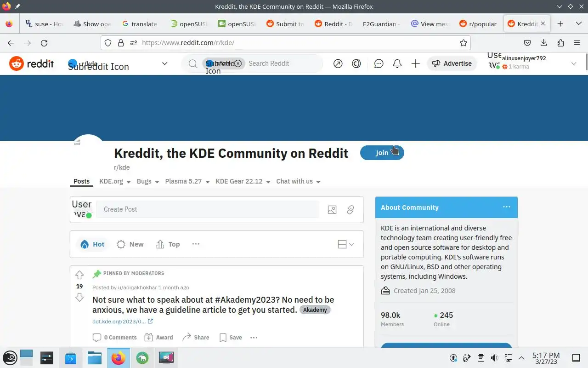Viewport: 588px width, 368px height.
Task: Expand the KDE.org menu
Action: coord(115,182)
